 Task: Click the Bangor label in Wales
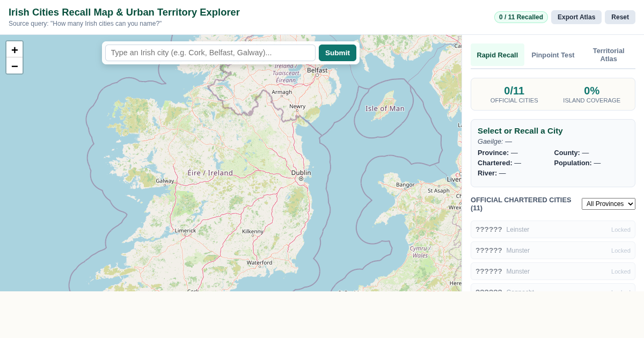point(405,185)
